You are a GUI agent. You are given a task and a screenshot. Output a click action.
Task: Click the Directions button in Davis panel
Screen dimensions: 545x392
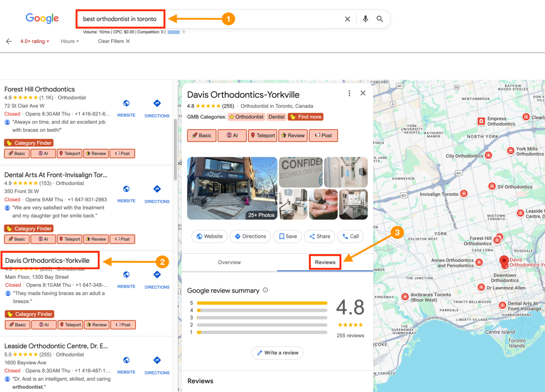tap(250, 237)
